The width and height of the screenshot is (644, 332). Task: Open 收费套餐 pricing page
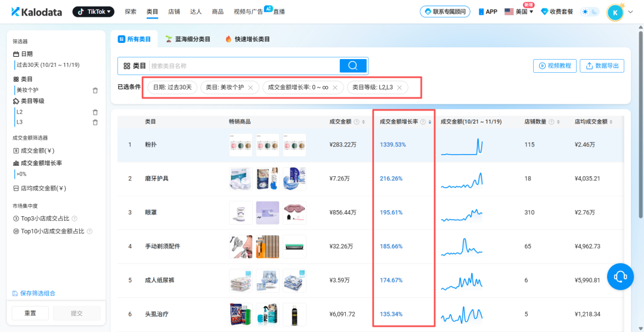[558, 12]
